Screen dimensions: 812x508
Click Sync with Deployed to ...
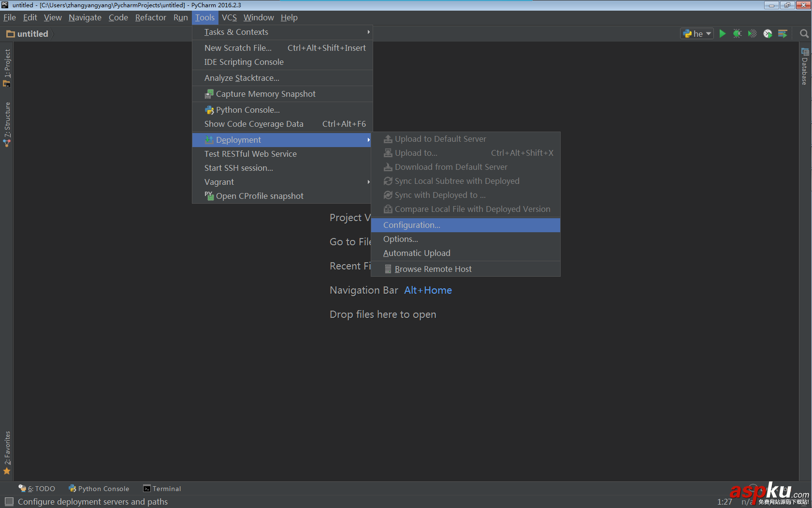465,195
